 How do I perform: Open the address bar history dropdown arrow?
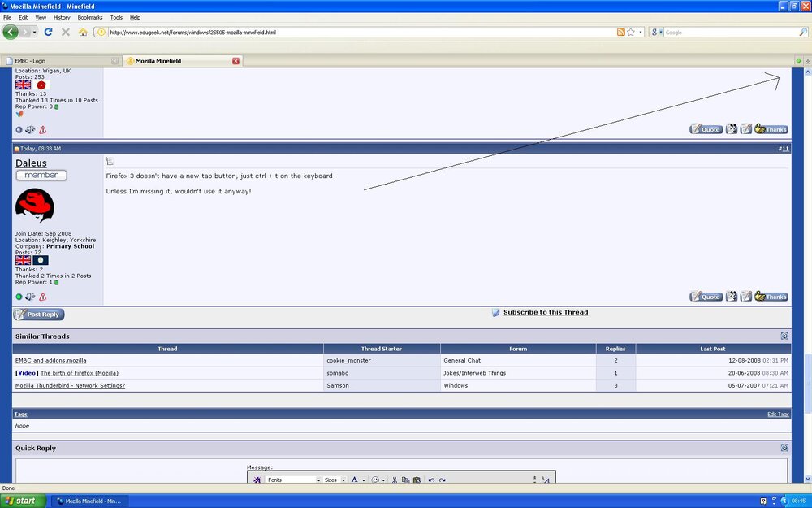tap(641, 33)
